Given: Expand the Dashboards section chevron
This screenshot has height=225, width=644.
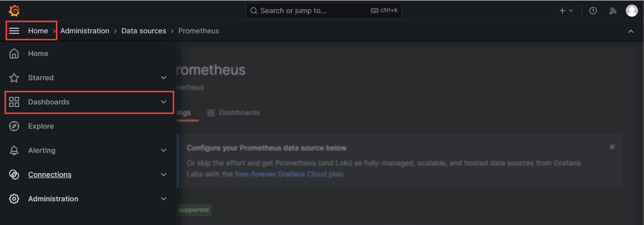Looking at the screenshot, I should [x=164, y=102].
